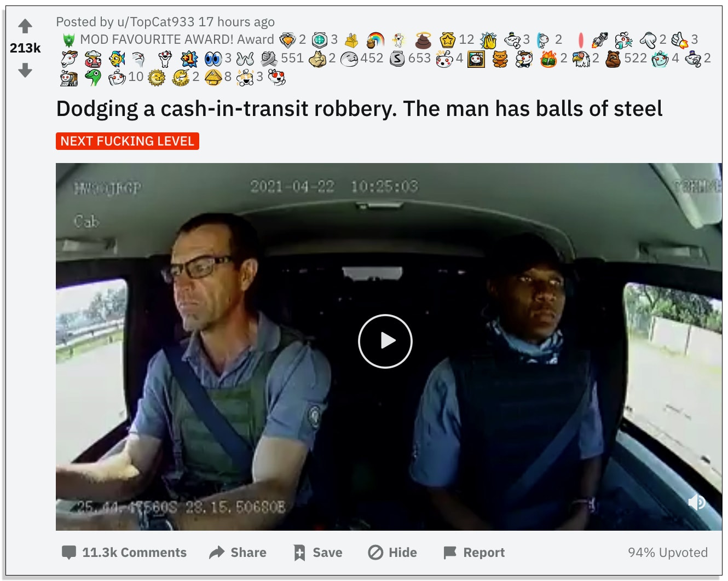Image resolution: width=728 pixels, height=581 pixels.
Task: Click the handshake award with 551
Action: 269,59
